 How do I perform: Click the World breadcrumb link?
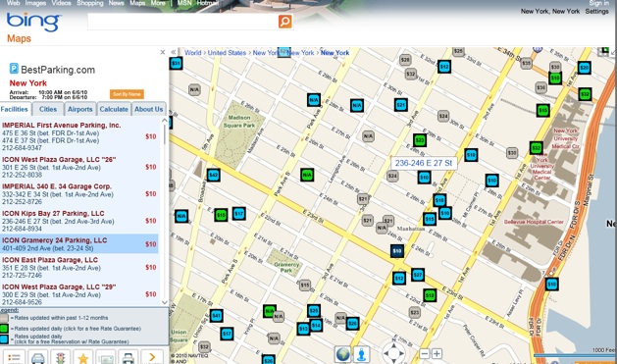point(193,52)
